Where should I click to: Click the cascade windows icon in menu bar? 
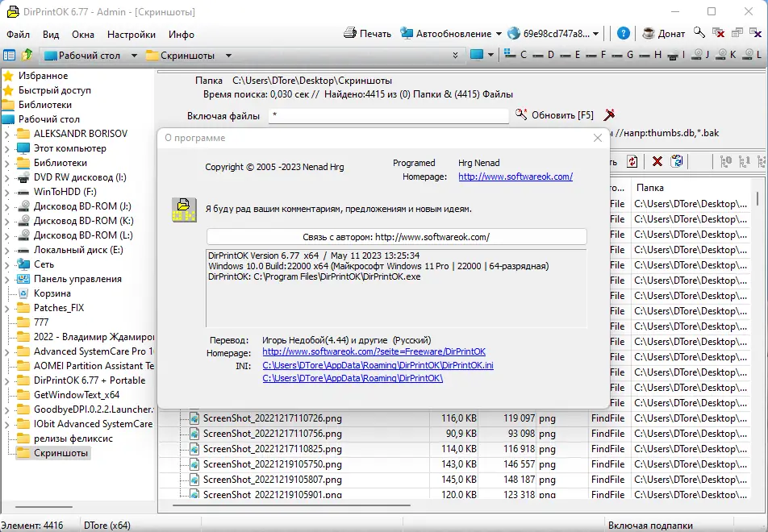coord(737,33)
